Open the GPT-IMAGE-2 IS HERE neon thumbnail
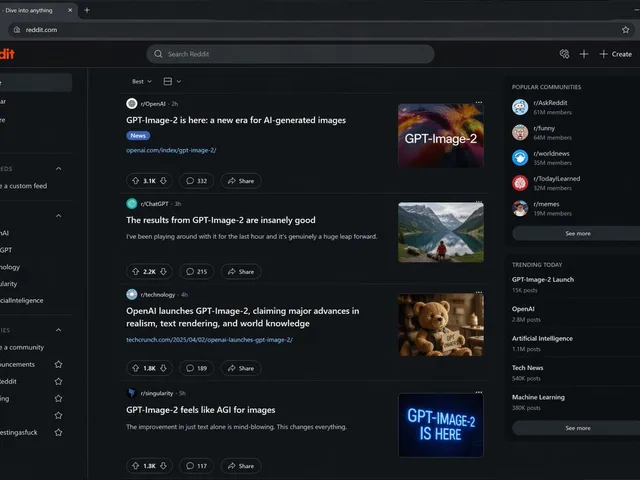Image resolution: width=640 pixels, height=480 pixels. click(x=441, y=425)
